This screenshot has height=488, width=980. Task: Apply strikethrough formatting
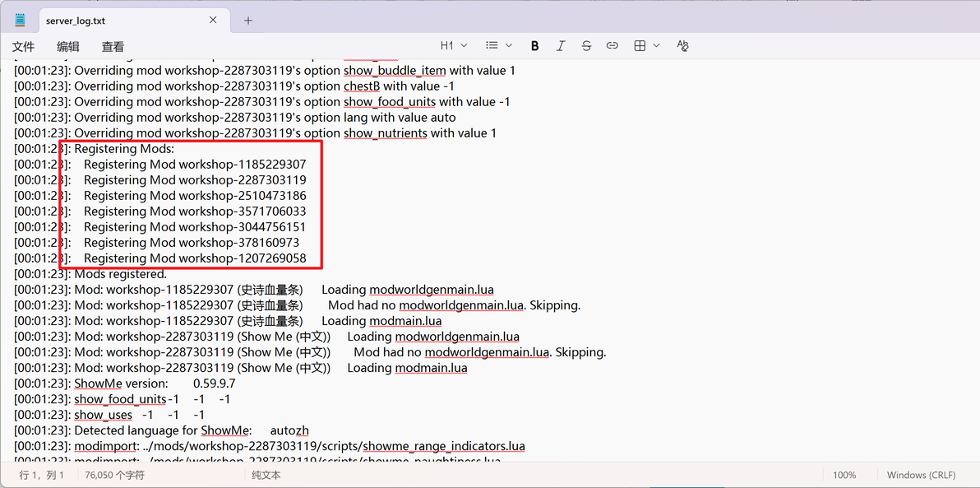pos(586,45)
